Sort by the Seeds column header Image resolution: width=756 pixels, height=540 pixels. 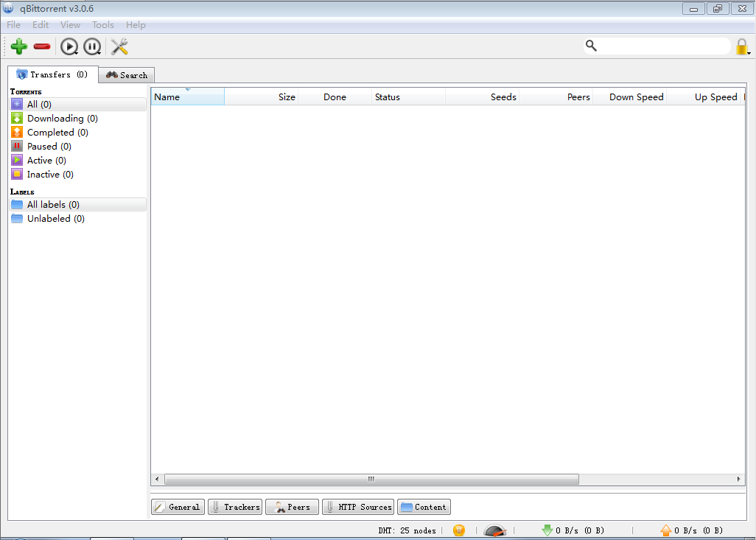[x=483, y=97]
